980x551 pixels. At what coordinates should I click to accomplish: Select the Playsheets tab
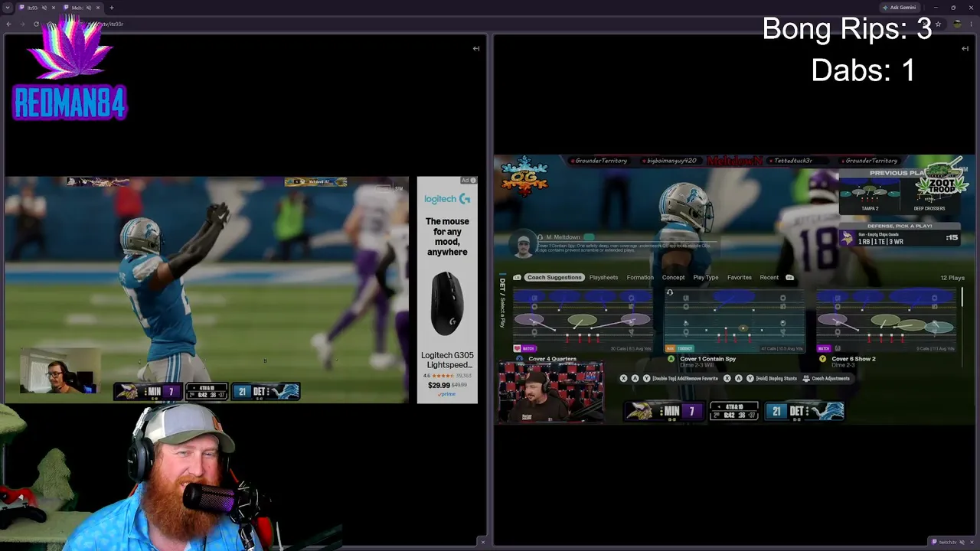click(x=603, y=277)
